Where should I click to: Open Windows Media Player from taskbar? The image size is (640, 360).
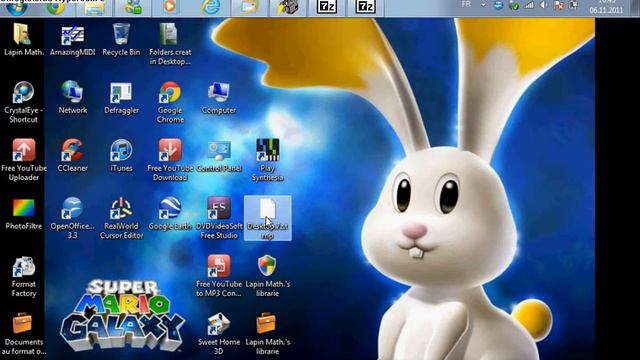point(170,7)
